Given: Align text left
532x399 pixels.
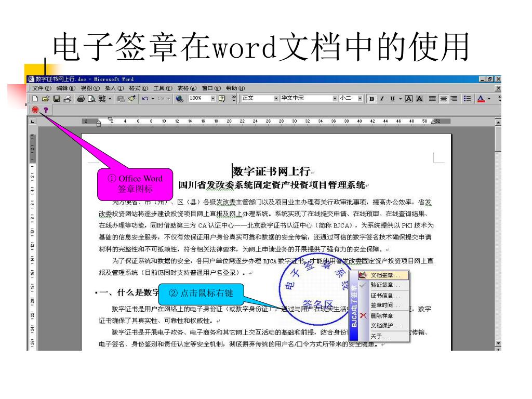Looking at the screenshot, I should (x=432, y=99).
